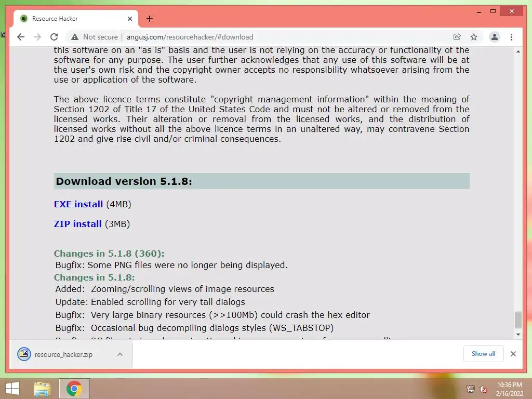The height and width of the screenshot is (399, 532).
Task: Open a new tab with plus button
Action: (x=150, y=19)
